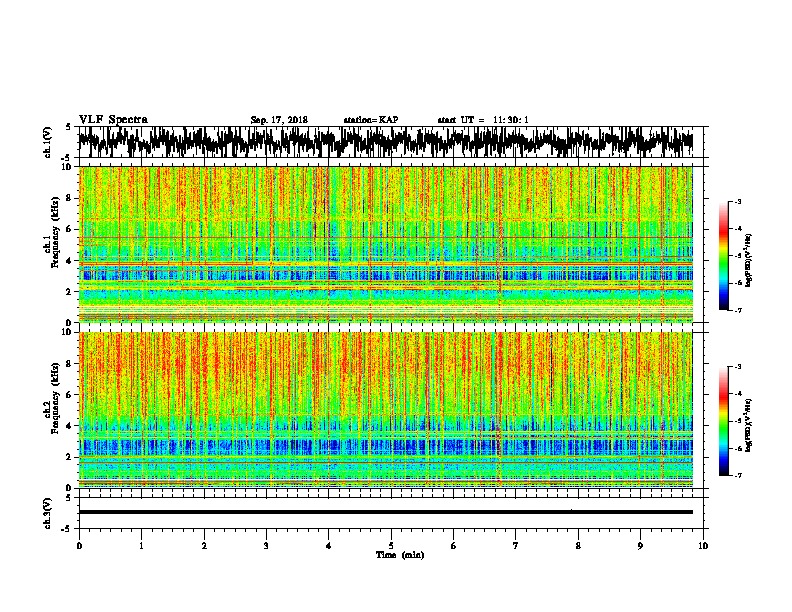This screenshot has height=612, width=792.
Task: Click the "9" tick label on the time axis
Action: coord(640,546)
